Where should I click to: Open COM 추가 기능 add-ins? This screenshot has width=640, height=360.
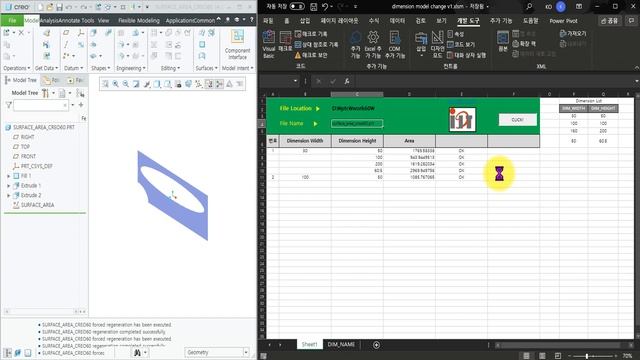395,44
